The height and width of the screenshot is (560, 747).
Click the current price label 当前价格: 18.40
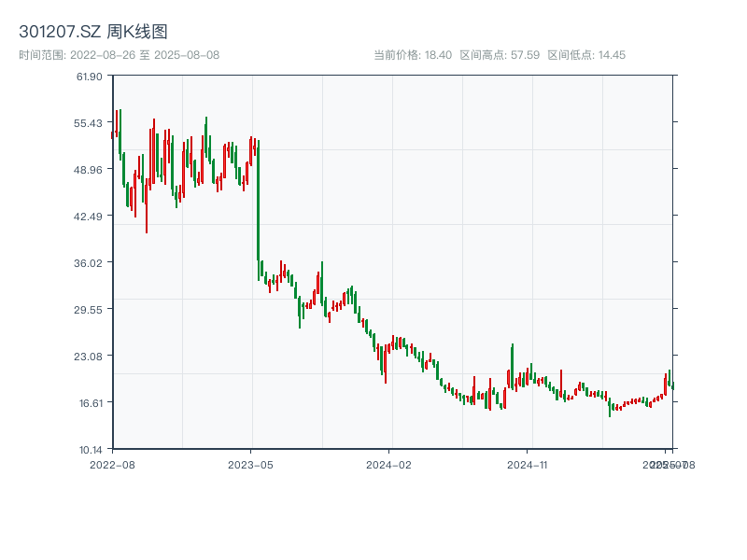pyautogui.click(x=413, y=55)
